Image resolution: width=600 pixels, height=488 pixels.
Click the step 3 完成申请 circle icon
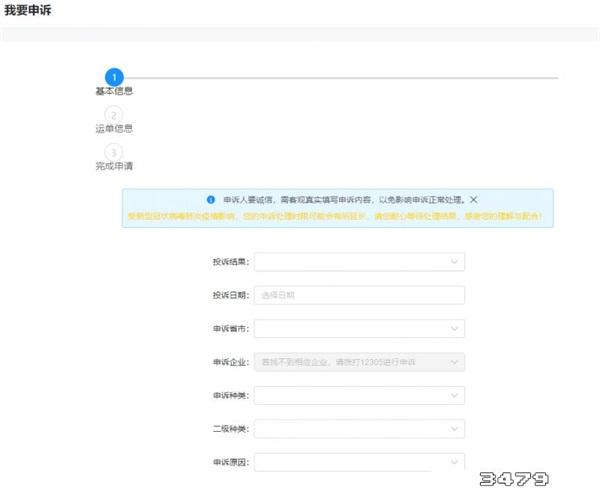tap(114, 152)
